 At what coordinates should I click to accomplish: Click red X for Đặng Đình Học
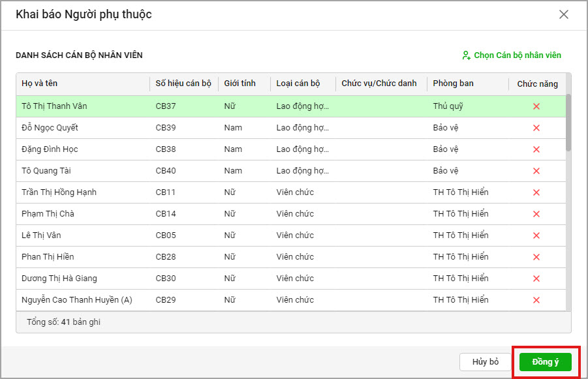pyautogui.click(x=536, y=149)
